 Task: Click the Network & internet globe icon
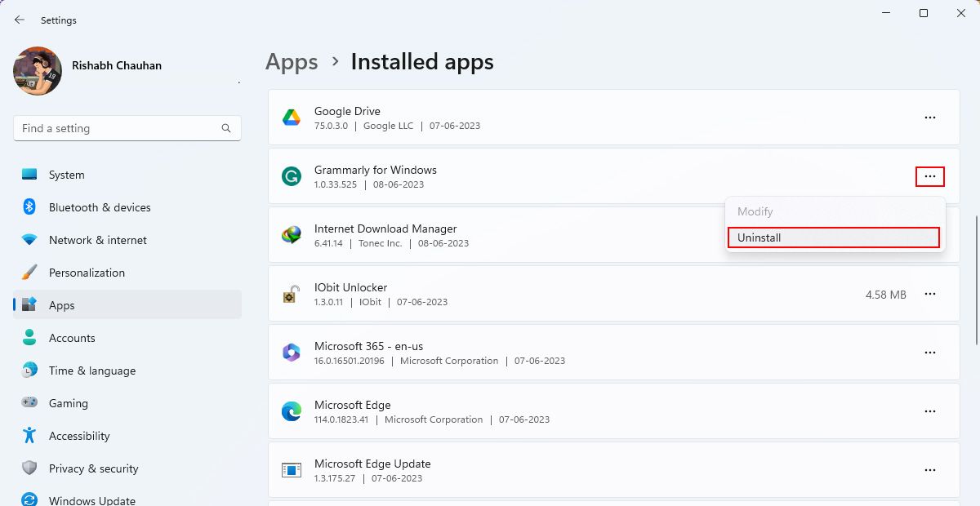(x=31, y=240)
